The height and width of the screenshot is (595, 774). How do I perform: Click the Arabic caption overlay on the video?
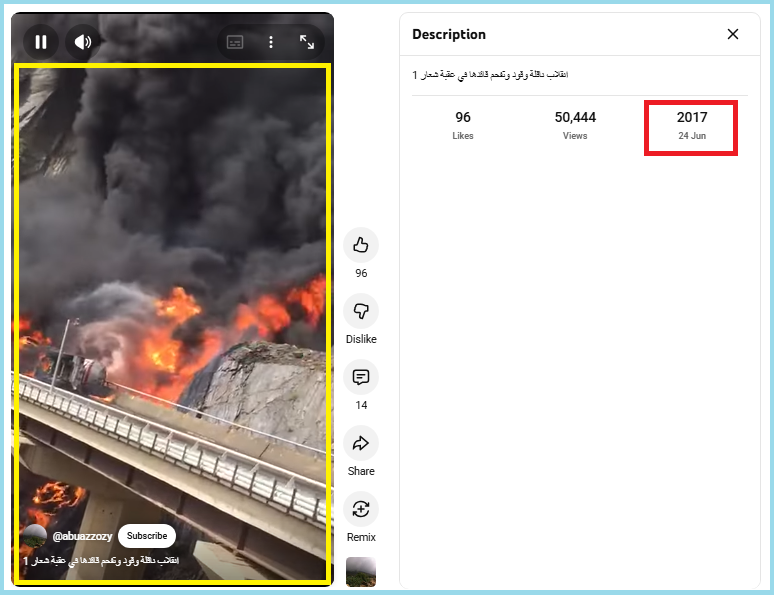100,561
